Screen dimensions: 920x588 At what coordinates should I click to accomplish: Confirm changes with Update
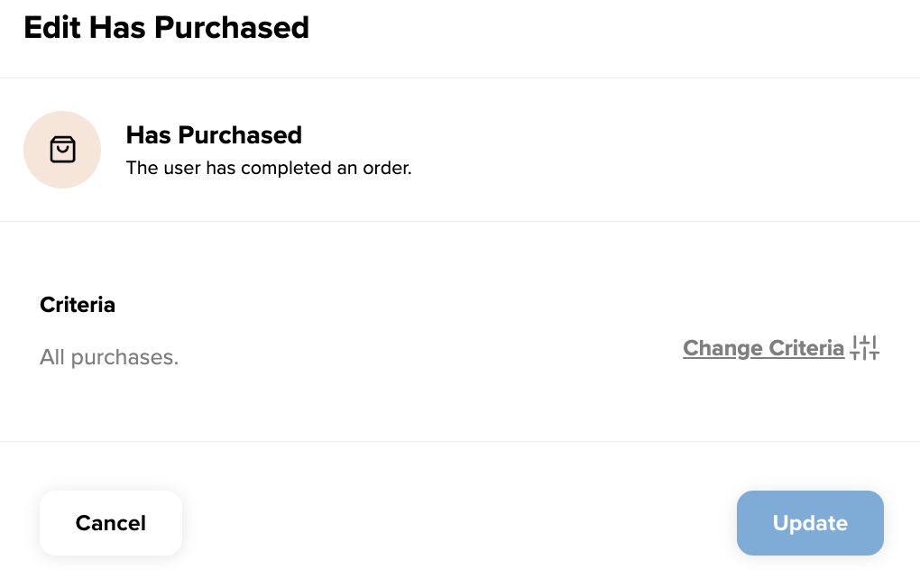pyautogui.click(x=809, y=523)
